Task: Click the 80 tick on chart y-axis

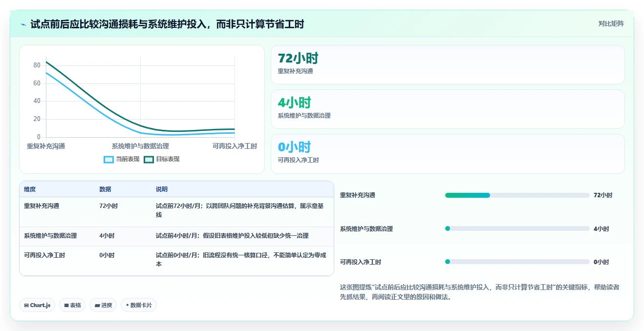Action: tap(37, 65)
